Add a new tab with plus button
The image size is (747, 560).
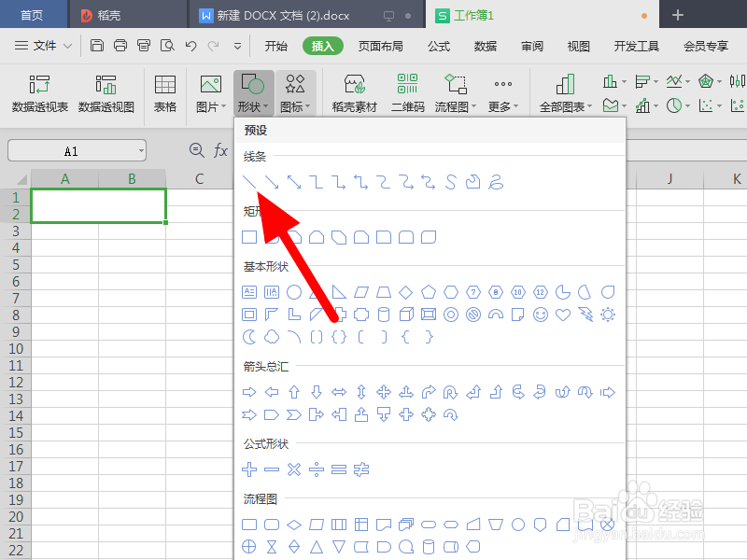[678, 15]
